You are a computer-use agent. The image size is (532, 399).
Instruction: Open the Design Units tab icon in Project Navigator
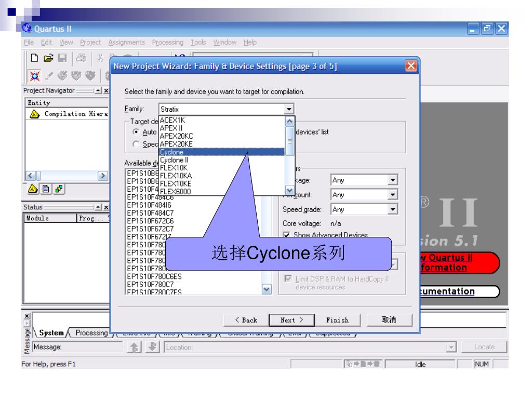coord(59,189)
